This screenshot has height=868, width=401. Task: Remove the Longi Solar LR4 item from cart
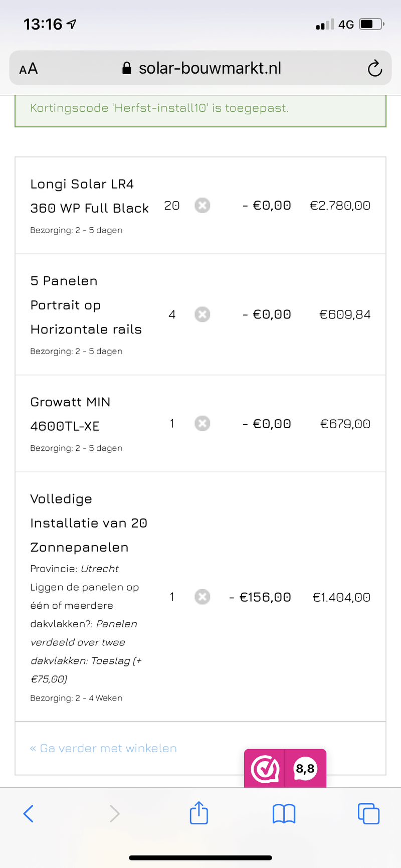tap(203, 206)
